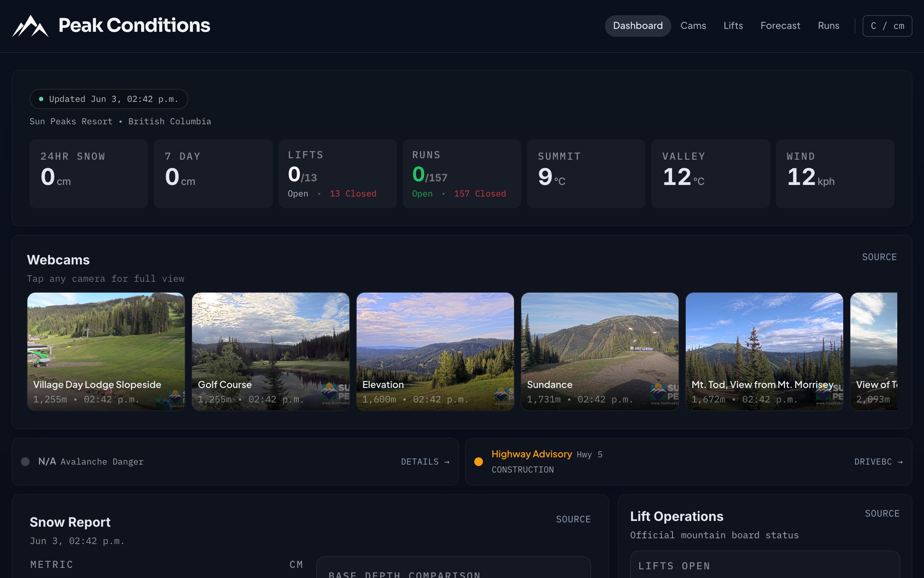924x578 pixels.
Task: Click the 13 Closed lifts text
Action: pyautogui.click(x=353, y=194)
